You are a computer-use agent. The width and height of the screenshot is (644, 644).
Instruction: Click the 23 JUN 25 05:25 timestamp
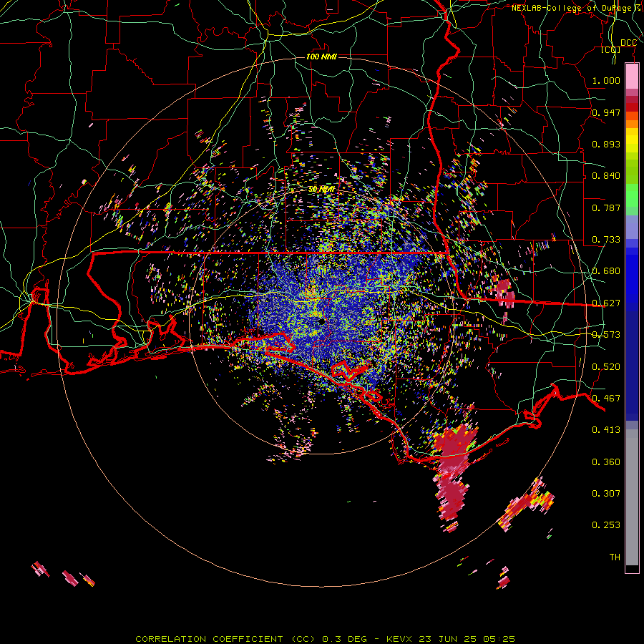467,639
